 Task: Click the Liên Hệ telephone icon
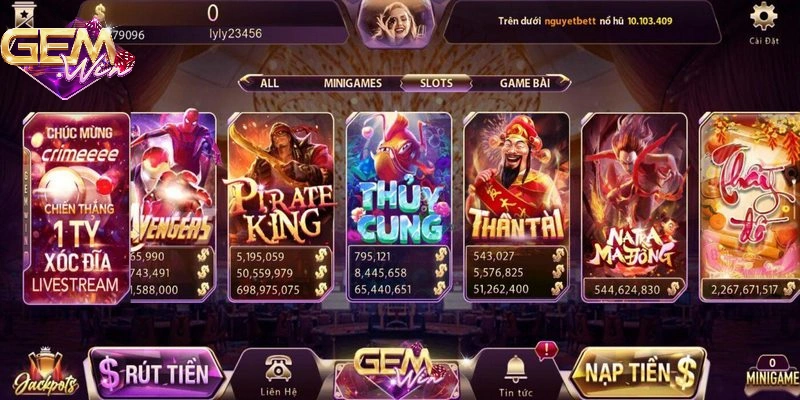279,375
